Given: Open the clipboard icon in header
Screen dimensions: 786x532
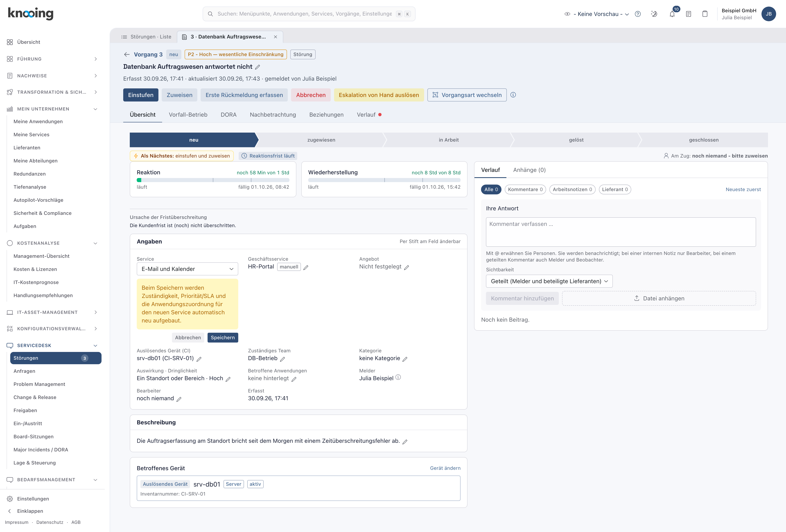Looking at the screenshot, I should coord(705,14).
